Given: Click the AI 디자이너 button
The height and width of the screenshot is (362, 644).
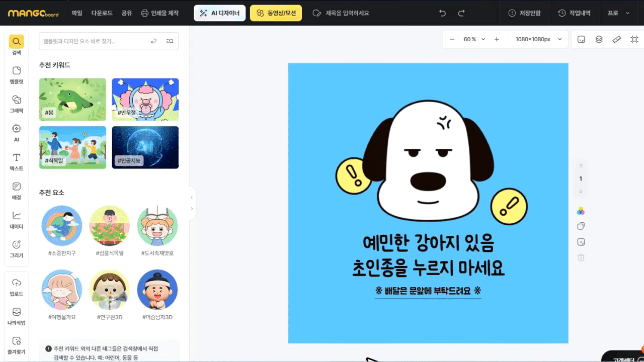Looking at the screenshot, I should [x=220, y=13].
